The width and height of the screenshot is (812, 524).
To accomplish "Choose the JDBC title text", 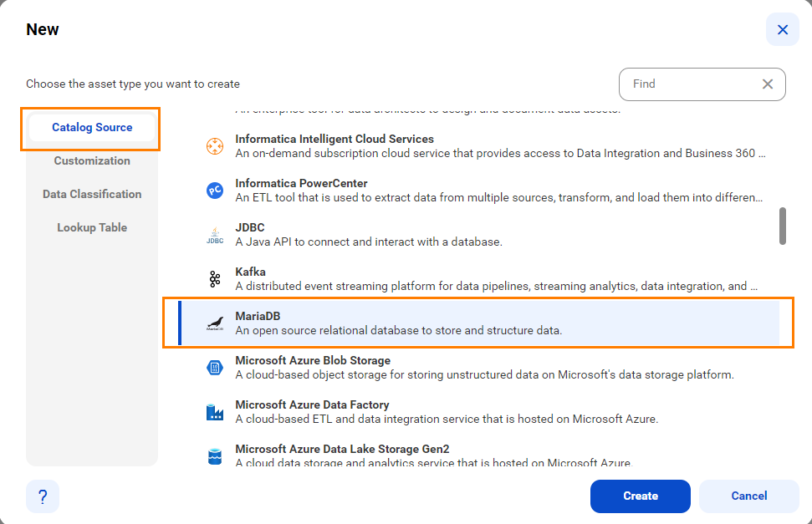I will 250,227.
